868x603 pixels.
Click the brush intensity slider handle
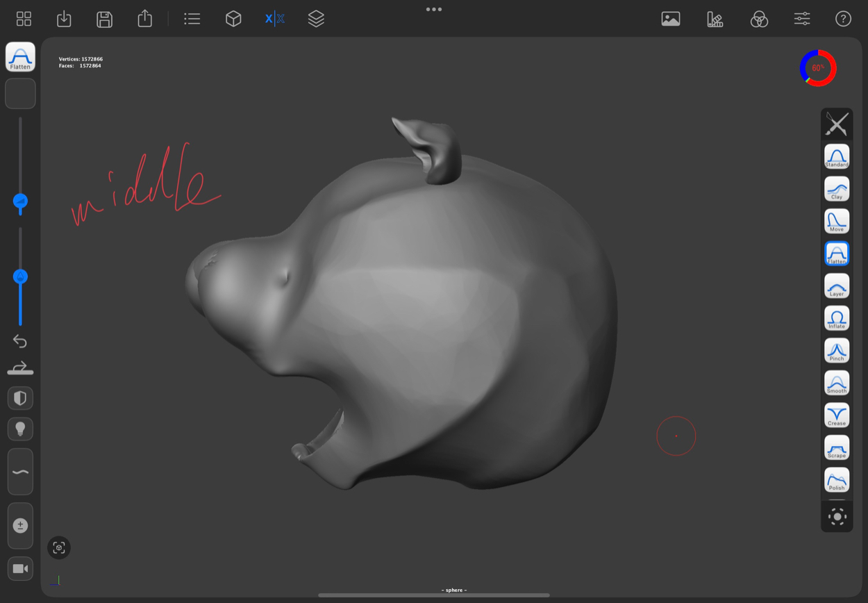click(x=20, y=276)
